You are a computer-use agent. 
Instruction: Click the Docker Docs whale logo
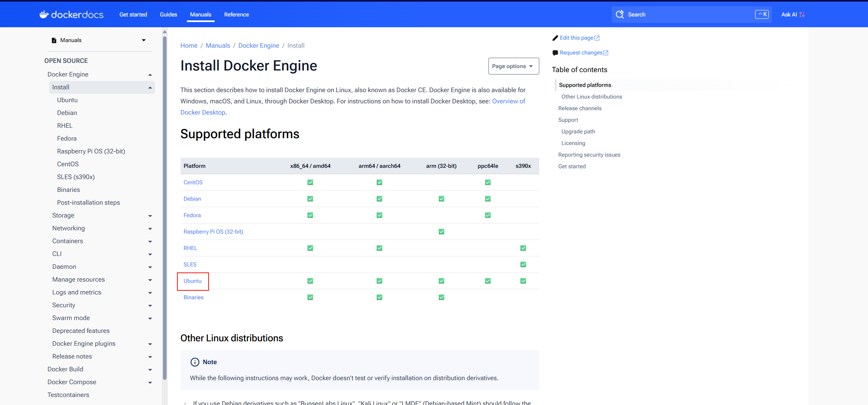pyautogui.click(x=43, y=14)
